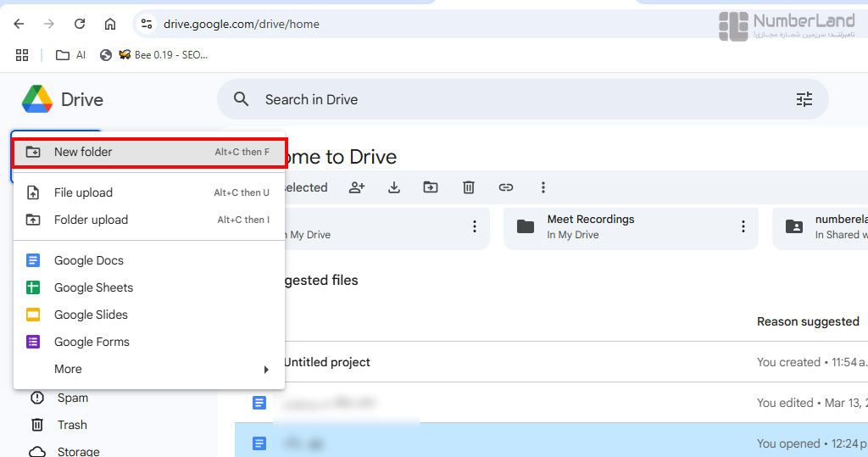
Task: Click the File upload icon
Action: [33, 192]
